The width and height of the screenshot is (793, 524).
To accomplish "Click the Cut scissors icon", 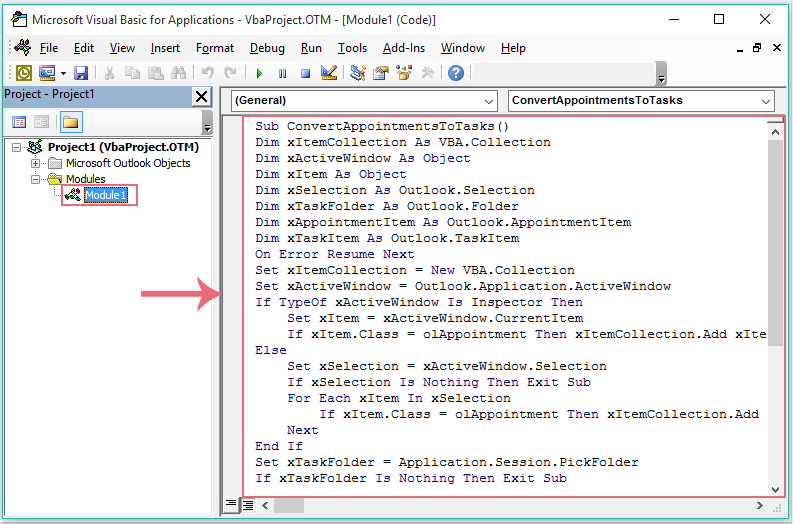I will pyautogui.click(x=109, y=73).
